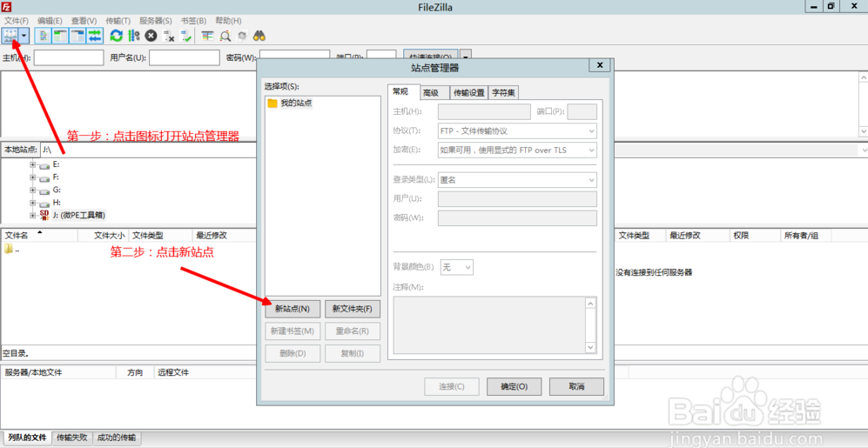Viewport: 868px width, 448px height.
Task: Open the 帮助(H) menu
Action: [x=229, y=21]
